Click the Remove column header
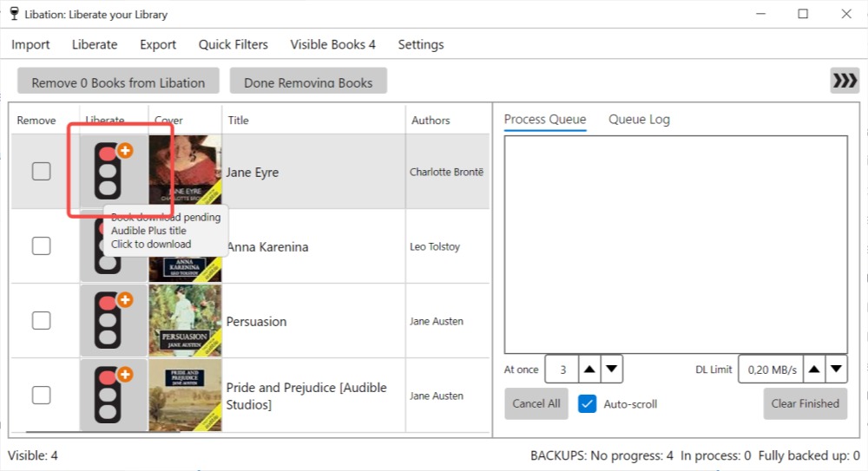This screenshot has width=868, height=471. [45, 120]
